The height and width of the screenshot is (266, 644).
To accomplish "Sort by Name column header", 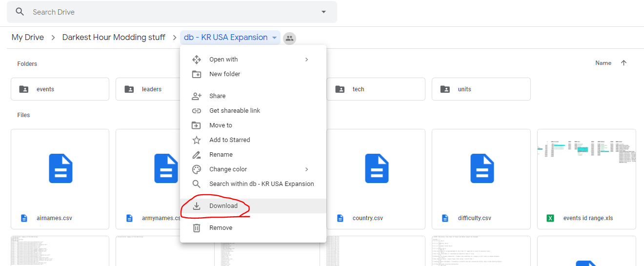I will point(603,63).
